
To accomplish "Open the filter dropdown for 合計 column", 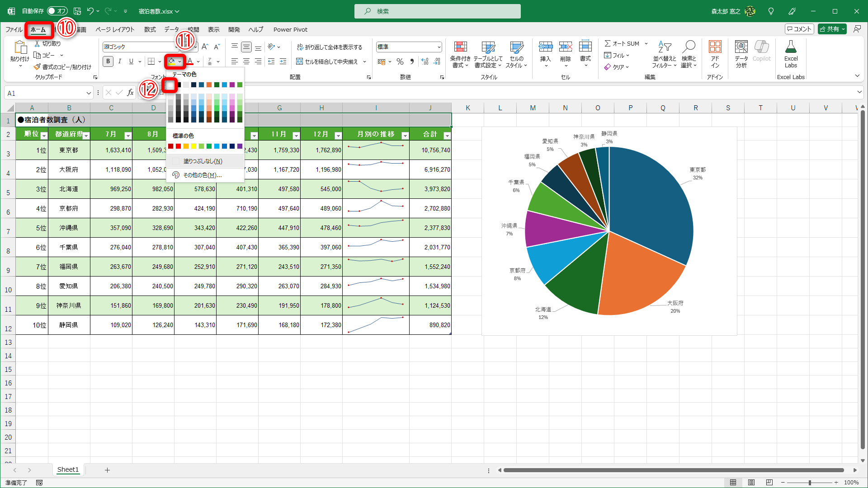I will coord(447,136).
